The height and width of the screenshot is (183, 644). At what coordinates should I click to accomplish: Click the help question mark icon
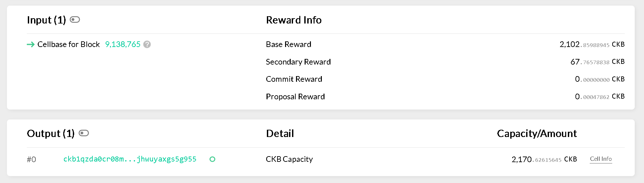[x=147, y=44]
